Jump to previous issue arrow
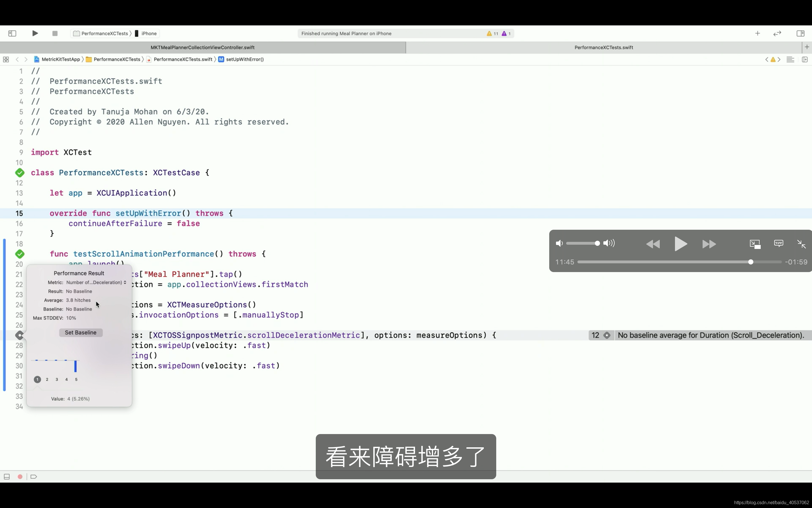Screen dimensions: 812x508 [766, 60]
